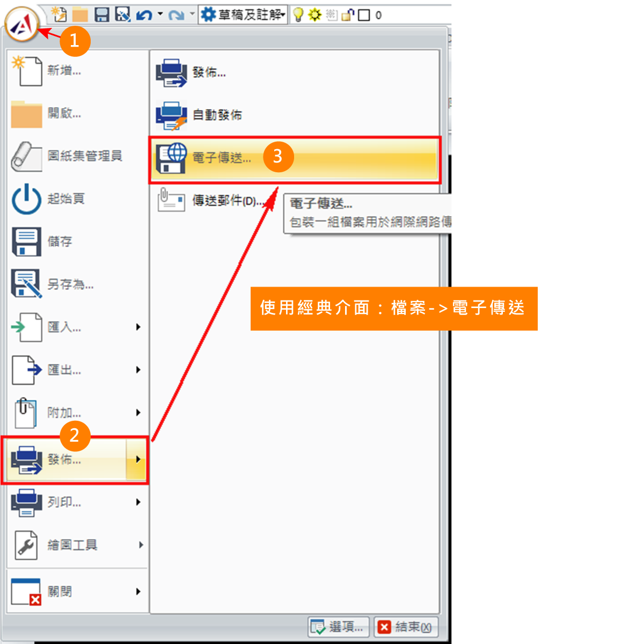Expand the highlighted 發佈... submenu arrow
644x644 pixels.
137,459
